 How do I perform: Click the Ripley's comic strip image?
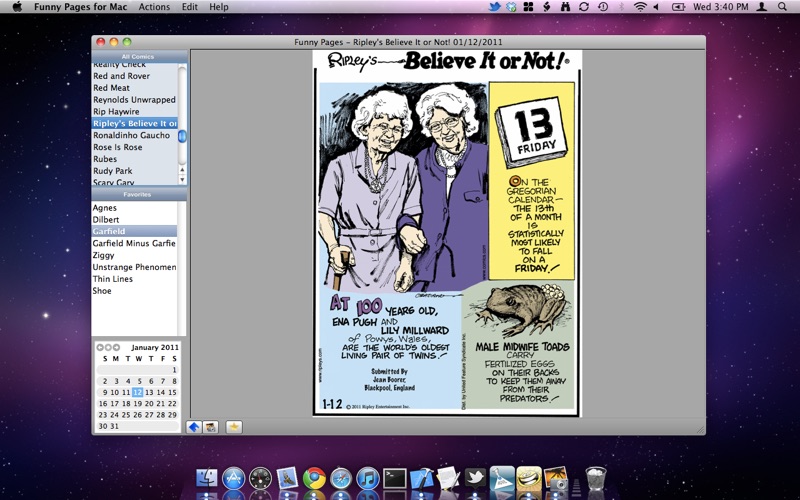447,233
